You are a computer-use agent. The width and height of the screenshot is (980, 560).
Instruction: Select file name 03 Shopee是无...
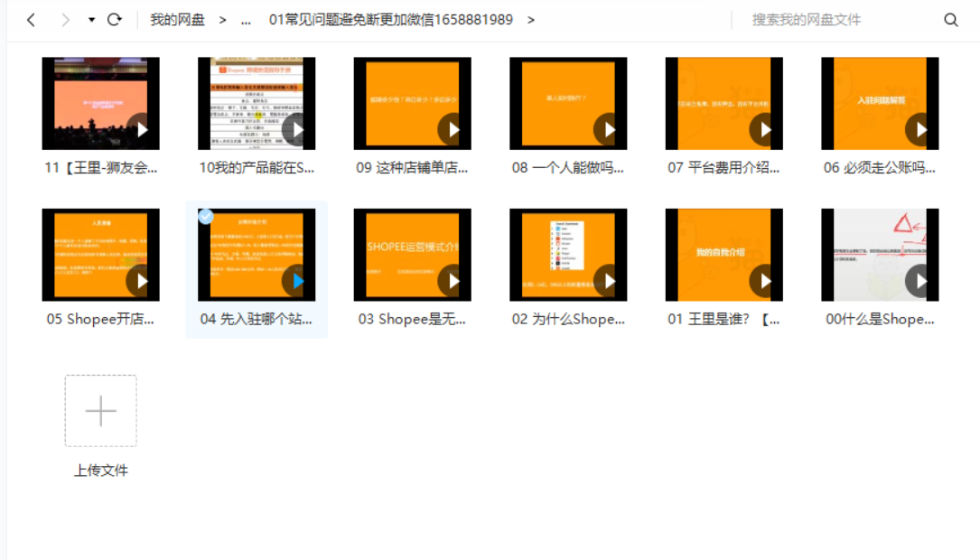[x=412, y=319]
